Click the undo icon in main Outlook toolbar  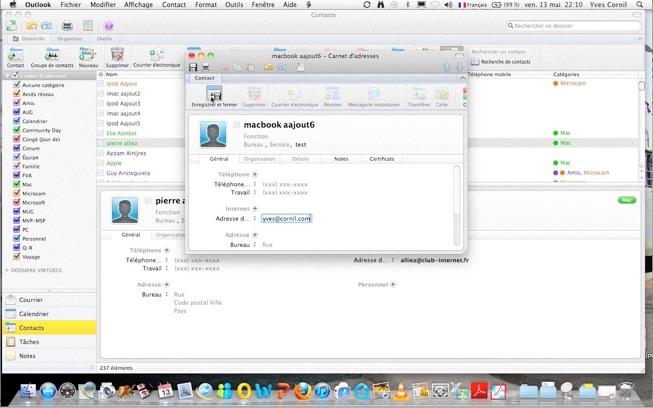32,26
